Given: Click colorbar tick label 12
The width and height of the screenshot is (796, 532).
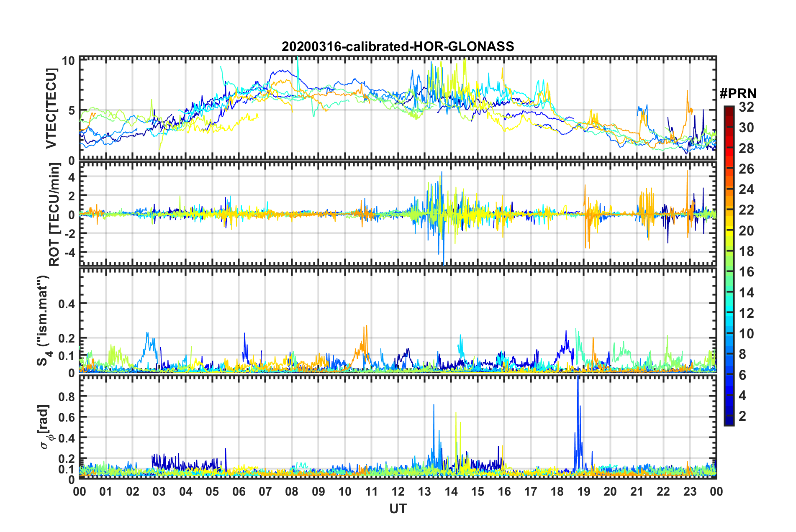Looking at the screenshot, I should click(x=746, y=313).
